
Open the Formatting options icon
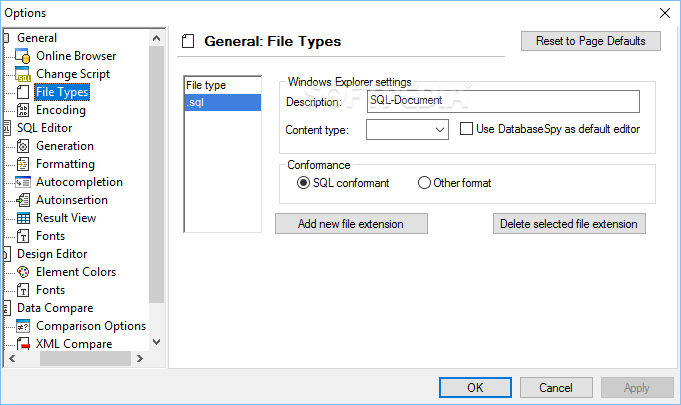(23, 164)
